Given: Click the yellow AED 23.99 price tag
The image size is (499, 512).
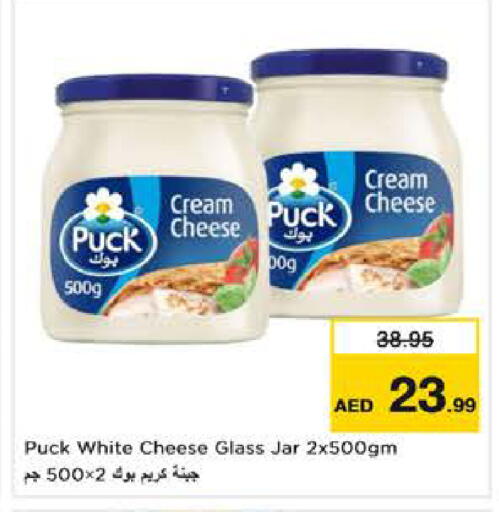Looking at the screenshot, I should point(404,375).
